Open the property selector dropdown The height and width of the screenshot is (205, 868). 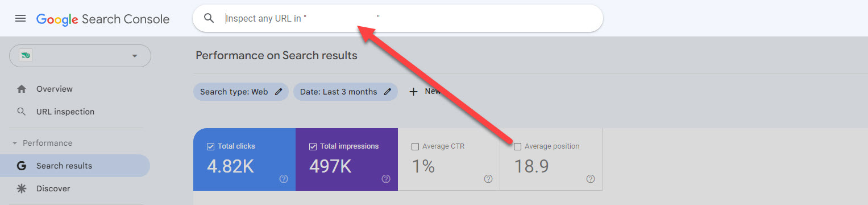pyautogui.click(x=80, y=56)
